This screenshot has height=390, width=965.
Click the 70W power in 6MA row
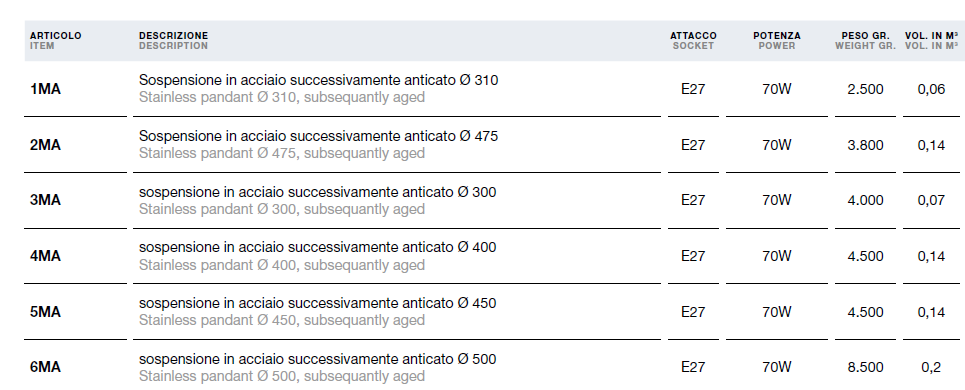[777, 367]
